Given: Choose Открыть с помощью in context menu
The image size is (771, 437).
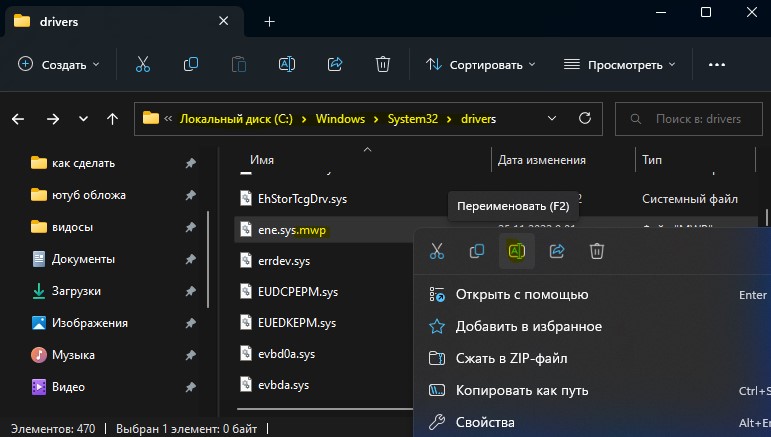Looking at the screenshot, I should (x=522, y=294).
